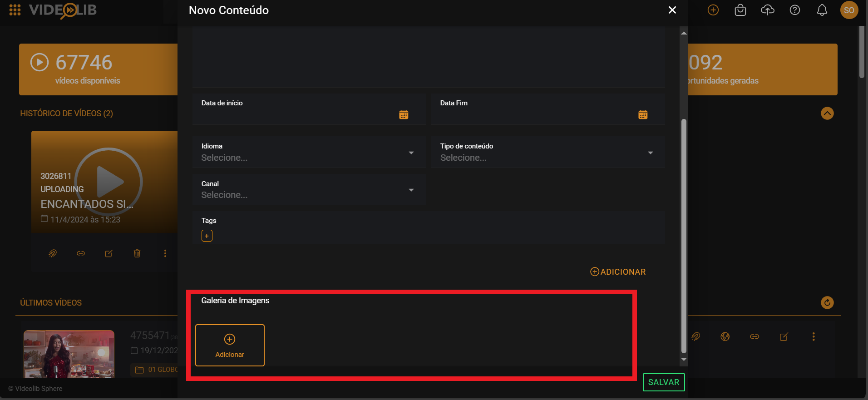868x400 pixels.
Task: Click the upload cloud icon in header
Action: pyautogui.click(x=767, y=10)
